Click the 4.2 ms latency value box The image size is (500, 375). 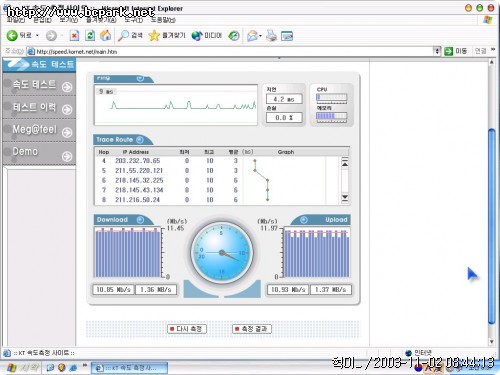point(284,99)
